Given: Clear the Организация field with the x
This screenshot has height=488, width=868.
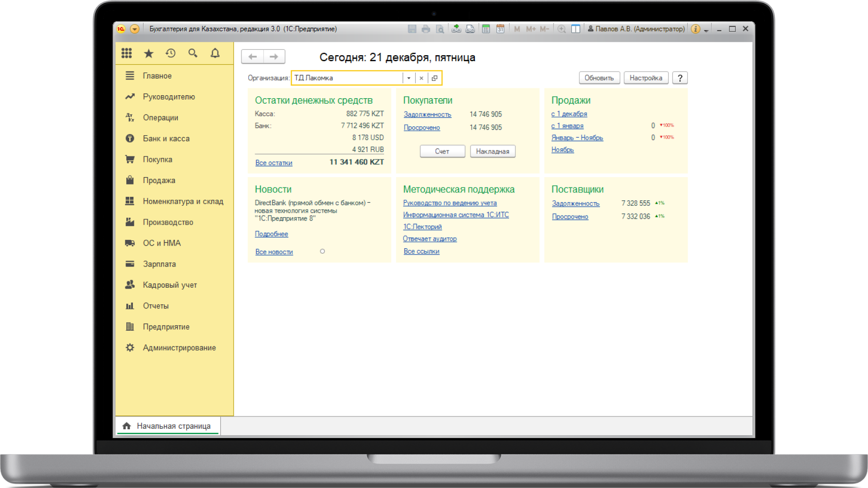Looking at the screenshot, I should pos(421,78).
